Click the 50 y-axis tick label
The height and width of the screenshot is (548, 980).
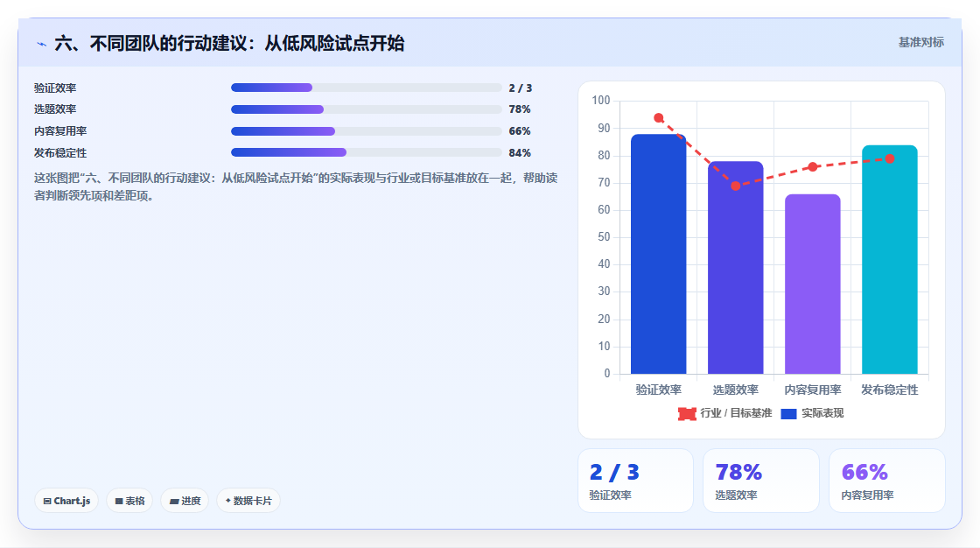click(604, 237)
